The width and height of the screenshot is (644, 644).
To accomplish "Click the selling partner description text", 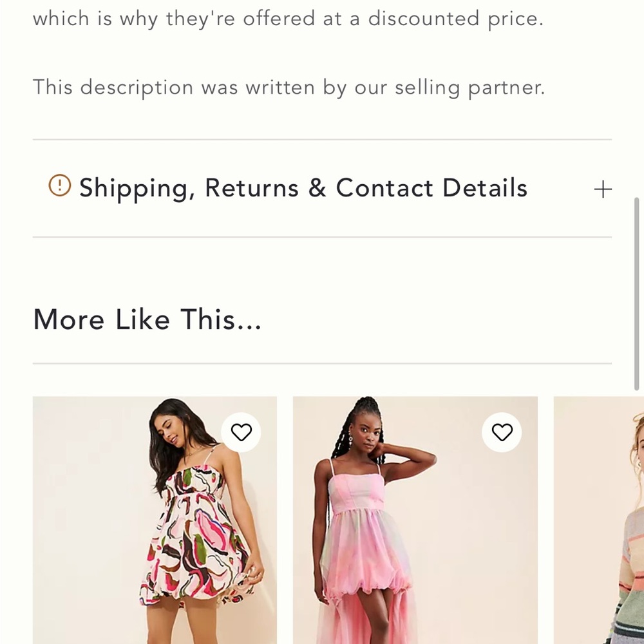I will pos(289,87).
